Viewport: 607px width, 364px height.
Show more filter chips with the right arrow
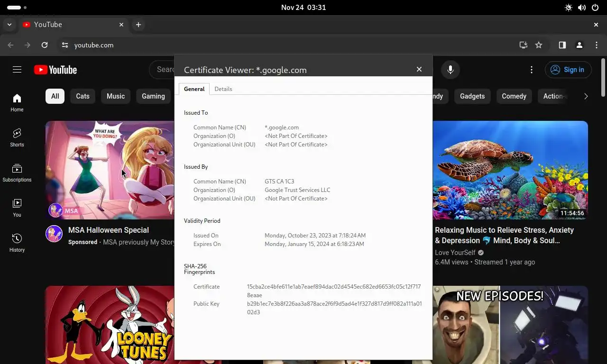click(x=586, y=96)
